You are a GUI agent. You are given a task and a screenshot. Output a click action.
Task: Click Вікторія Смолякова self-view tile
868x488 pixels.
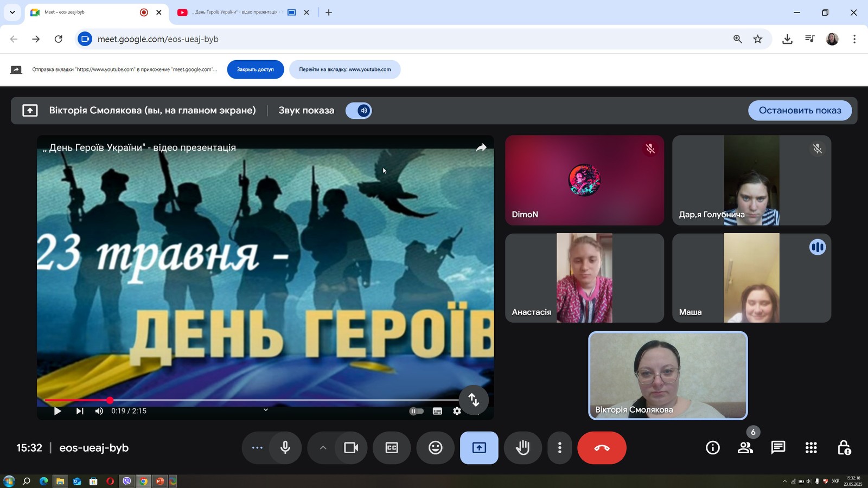pos(668,376)
